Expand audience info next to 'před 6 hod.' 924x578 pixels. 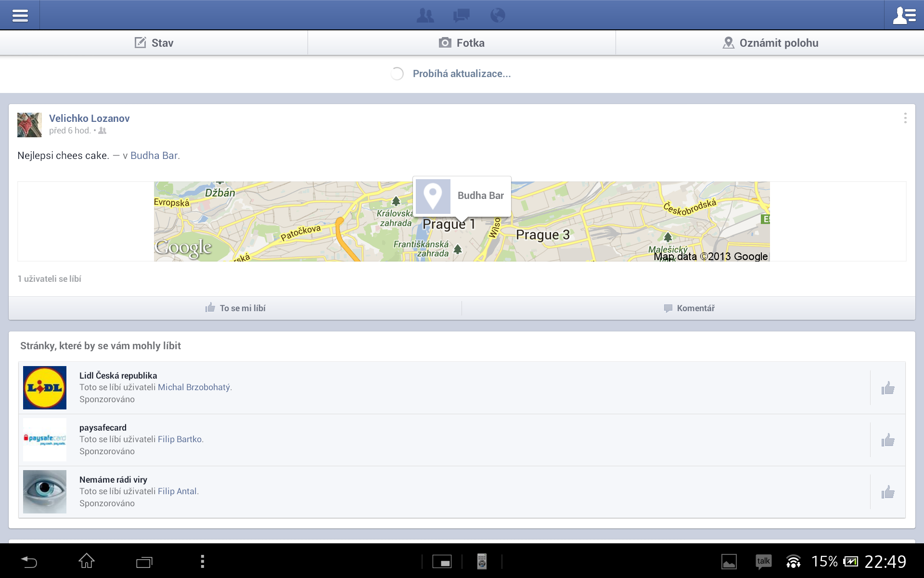pyautogui.click(x=102, y=131)
